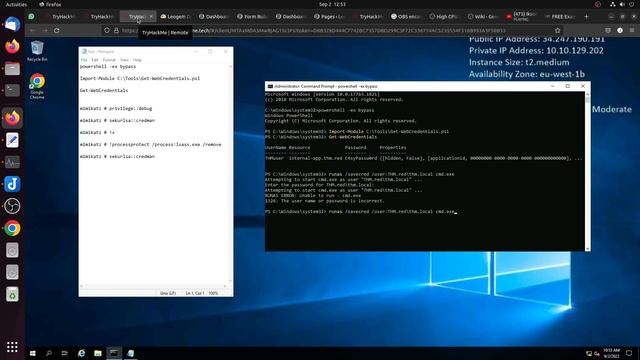
Task: Click the 'privilege::debug' line in Notepad
Action: pos(116,109)
